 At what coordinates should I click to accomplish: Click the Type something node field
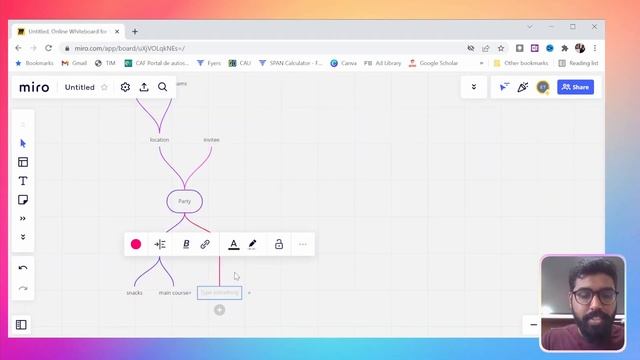point(220,293)
